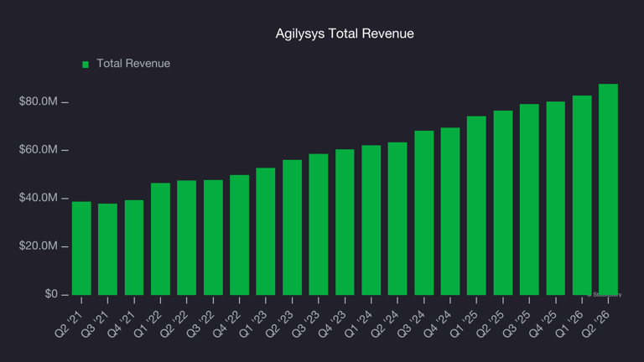Click the Q3 '25 revenue bar
The height and width of the screenshot is (362, 644).
pyautogui.click(x=529, y=199)
